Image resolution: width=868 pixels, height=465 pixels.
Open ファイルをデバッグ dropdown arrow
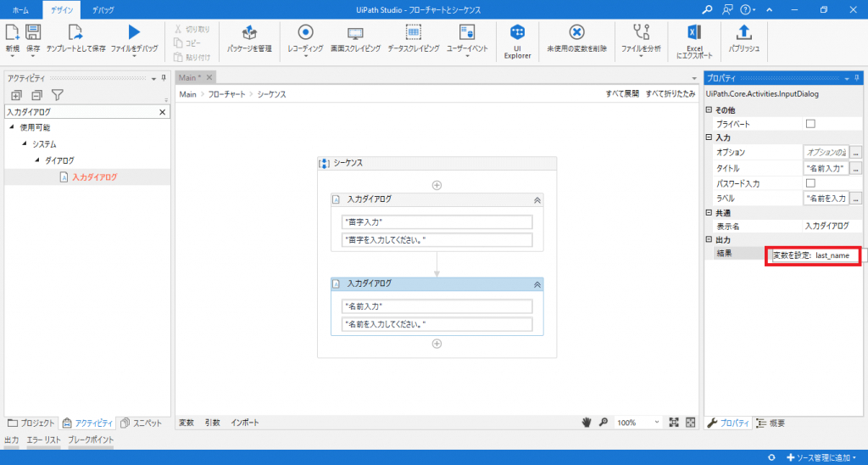pyautogui.click(x=134, y=56)
